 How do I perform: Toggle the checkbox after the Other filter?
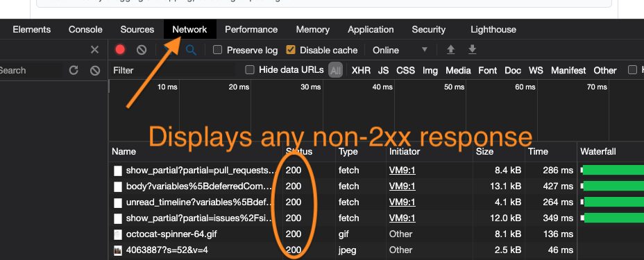pos(632,70)
